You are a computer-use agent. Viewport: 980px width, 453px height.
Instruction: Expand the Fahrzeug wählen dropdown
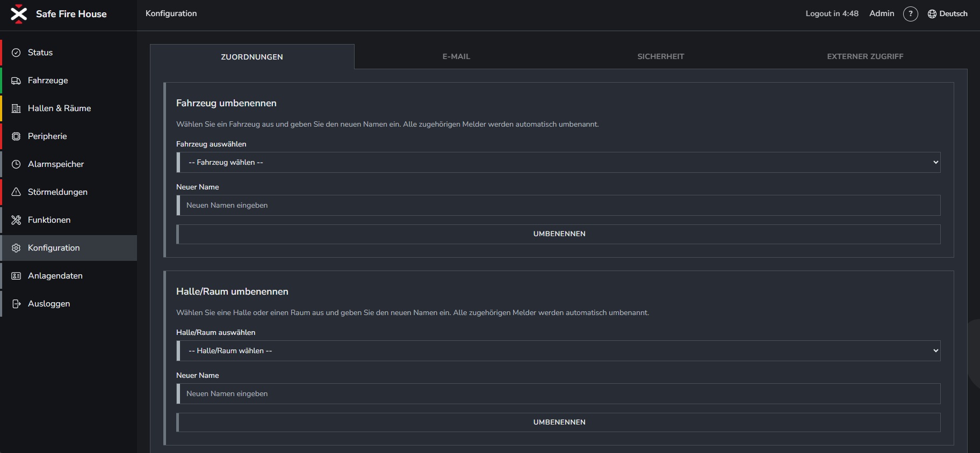coord(558,162)
